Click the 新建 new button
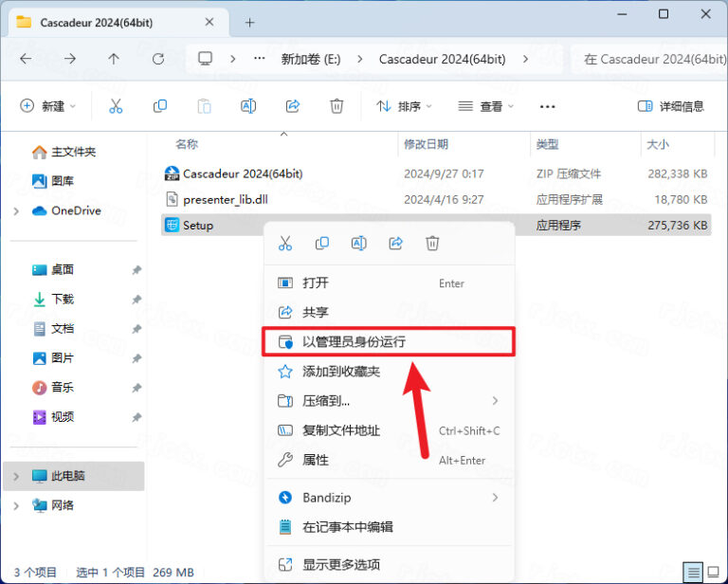Viewport: 728px width, 584px height. [47, 106]
